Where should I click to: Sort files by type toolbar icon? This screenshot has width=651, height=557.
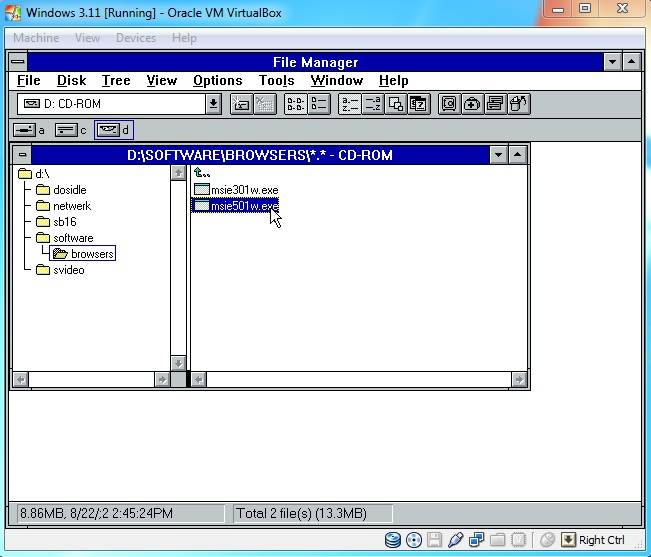372,104
